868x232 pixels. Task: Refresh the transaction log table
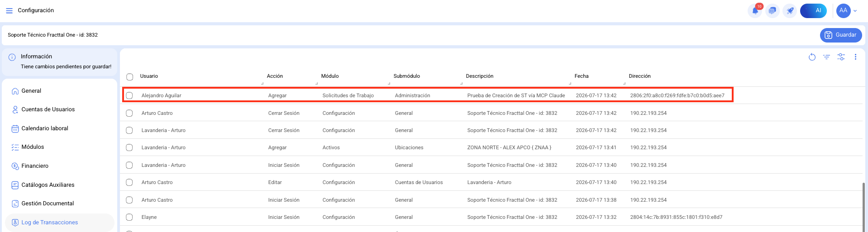pos(812,57)
